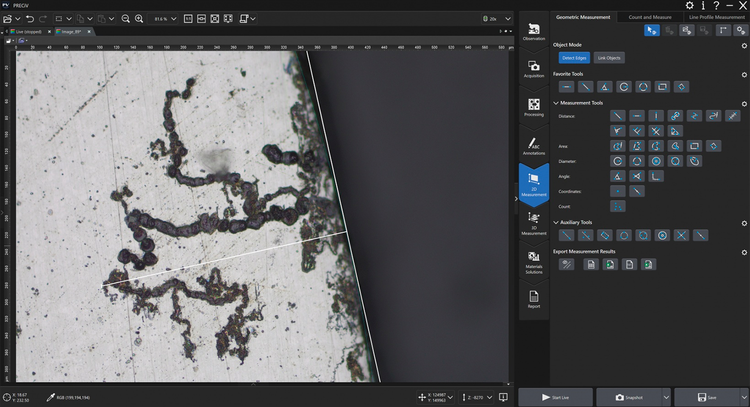Switch to Count and Measure tab

pyautogui.click(x=650, y=17)
